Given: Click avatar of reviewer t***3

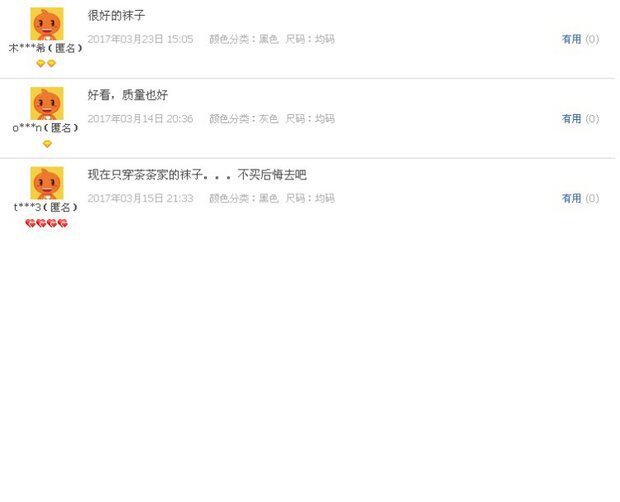Looking at the screenshot, I should click(x=47, y=183).
